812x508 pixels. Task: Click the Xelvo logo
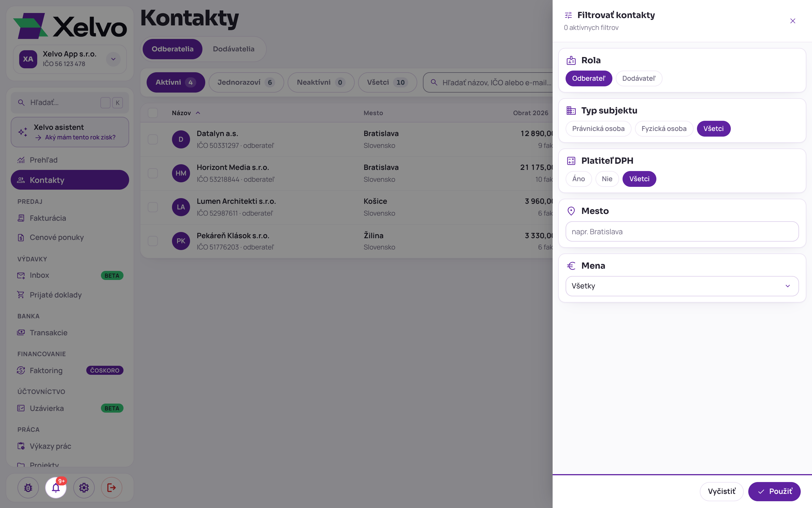pyautogui.click(x=70, y=26)
